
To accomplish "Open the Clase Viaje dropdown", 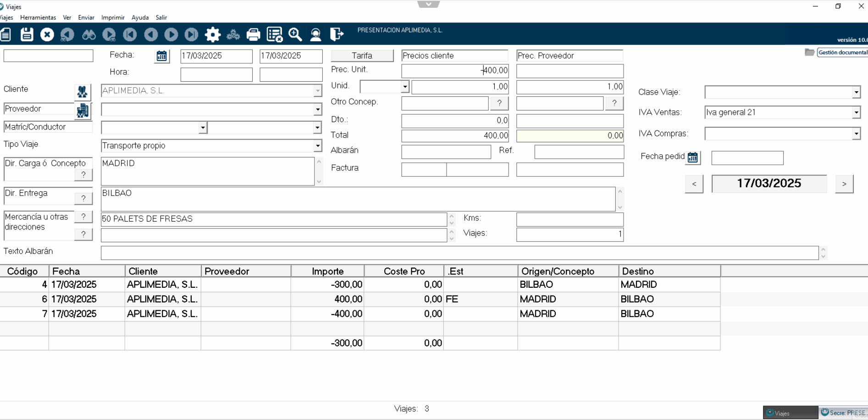I will point(856,92).
